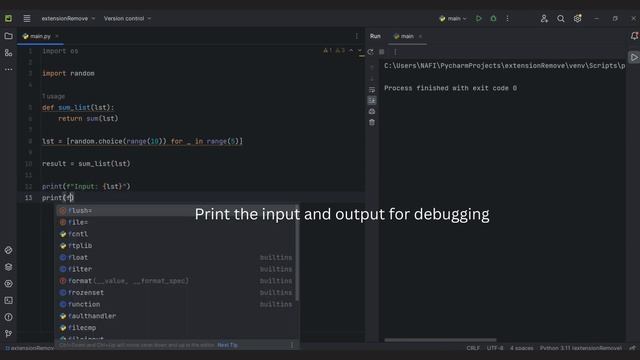
Task: Choose faulthandler completion suggestion
Action: 176,316
